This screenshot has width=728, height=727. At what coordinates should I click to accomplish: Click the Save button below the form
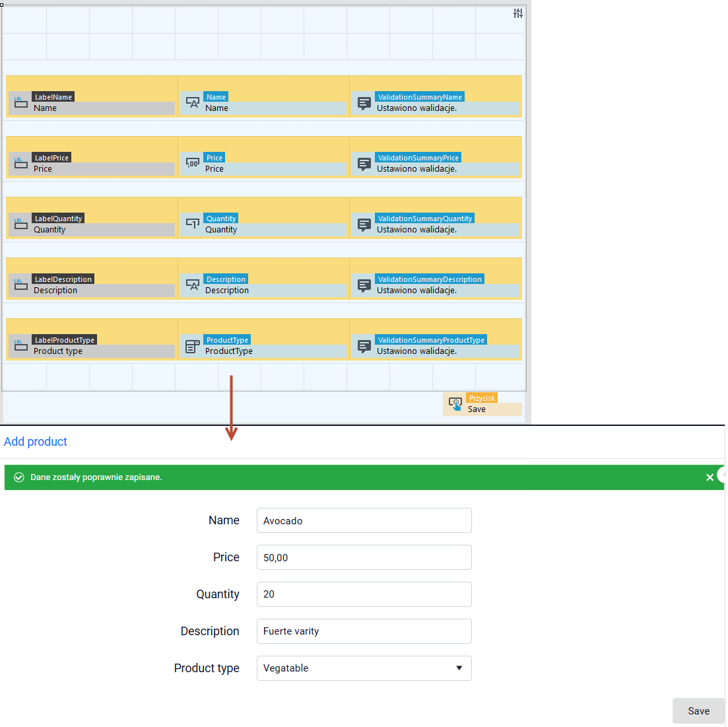(x=698, y=710)
